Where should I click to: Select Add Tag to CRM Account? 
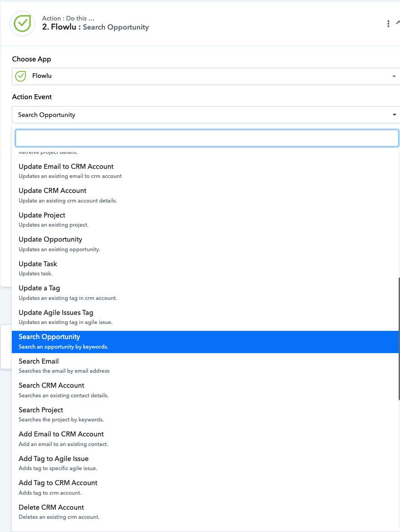click(x=205, y=487)
